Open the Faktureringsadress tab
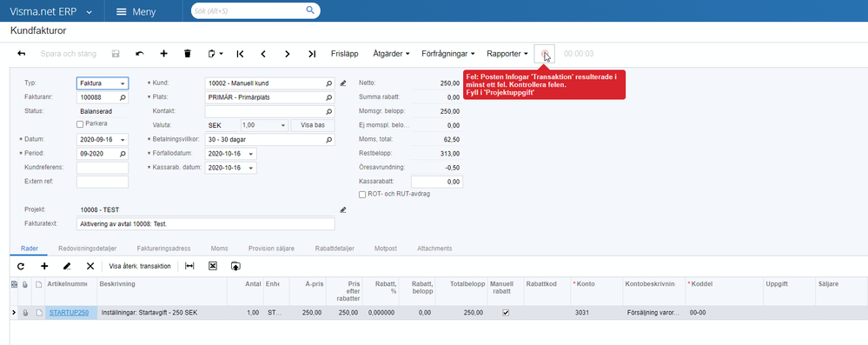The image size is (868, 345). pyautogui.click(x=164, y=249)
